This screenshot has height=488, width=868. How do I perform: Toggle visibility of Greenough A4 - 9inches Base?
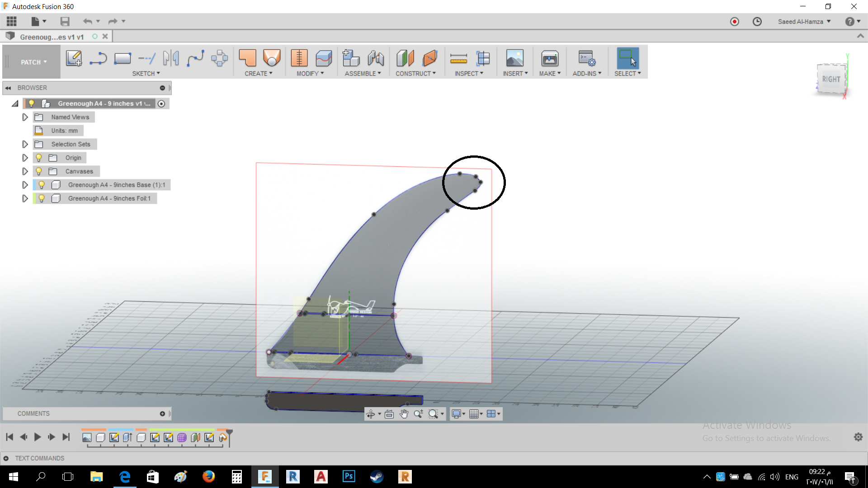point(41,185)
